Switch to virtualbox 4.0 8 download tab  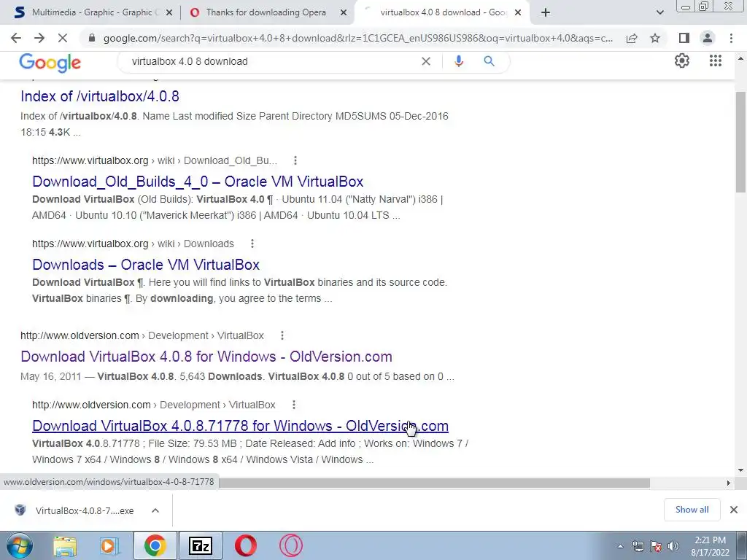coord(441,12)
